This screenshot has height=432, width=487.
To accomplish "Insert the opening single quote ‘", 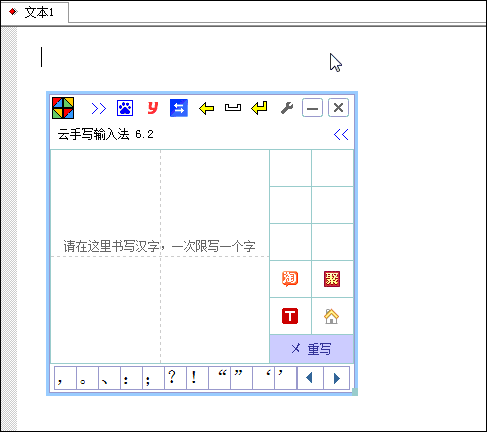I will point(263,378).
